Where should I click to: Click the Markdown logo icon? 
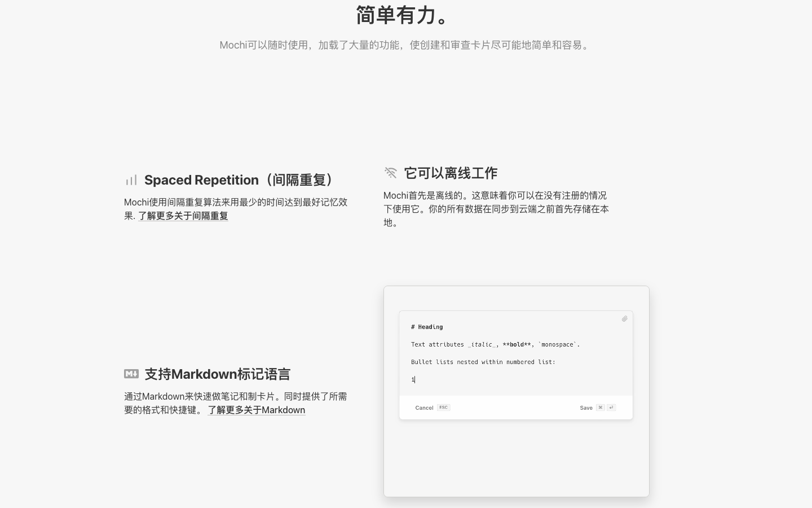tap(131, 374)
